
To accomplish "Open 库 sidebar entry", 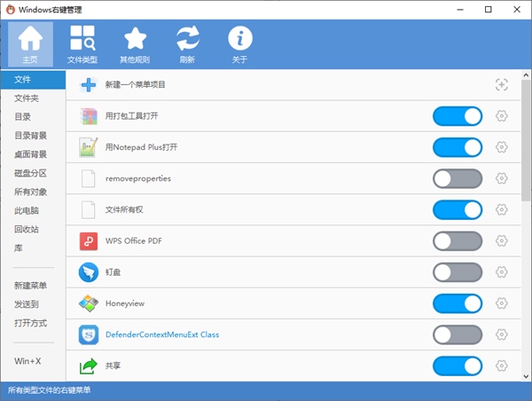I will tap(34, 248).
